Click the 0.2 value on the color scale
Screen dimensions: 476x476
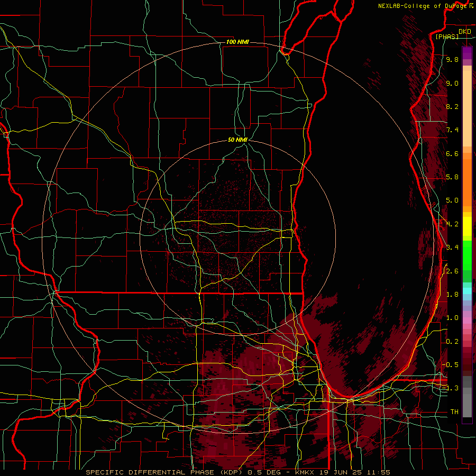click(452, 342)
